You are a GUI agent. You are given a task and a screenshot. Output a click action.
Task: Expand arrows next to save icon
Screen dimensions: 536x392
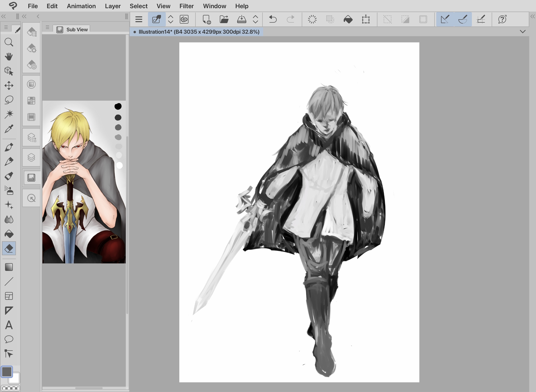click(x=255, y=19)
